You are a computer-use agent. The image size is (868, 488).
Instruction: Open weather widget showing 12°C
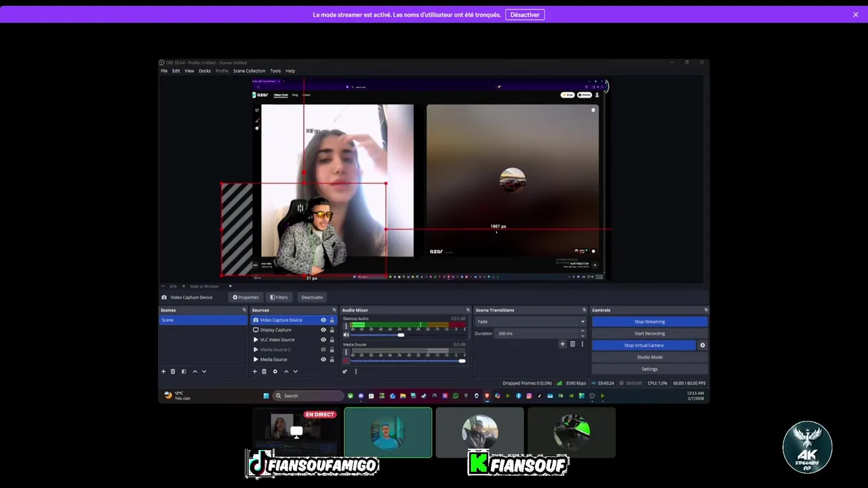178,396
